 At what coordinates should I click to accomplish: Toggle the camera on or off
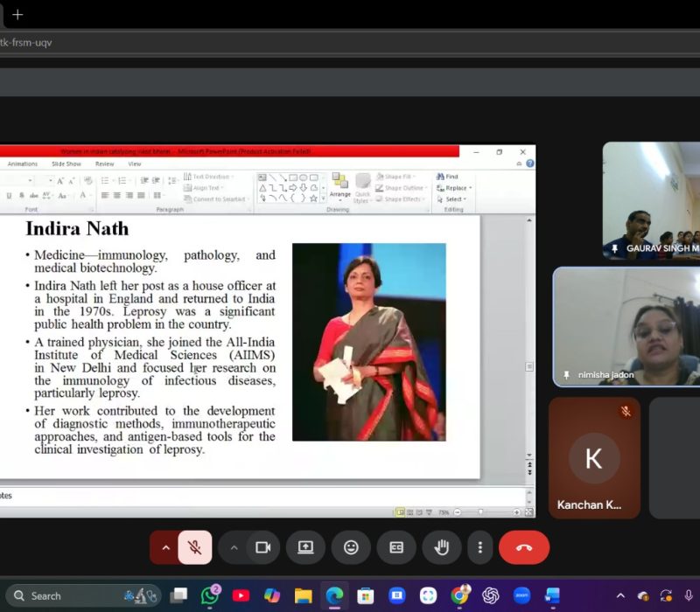point(262,547)
